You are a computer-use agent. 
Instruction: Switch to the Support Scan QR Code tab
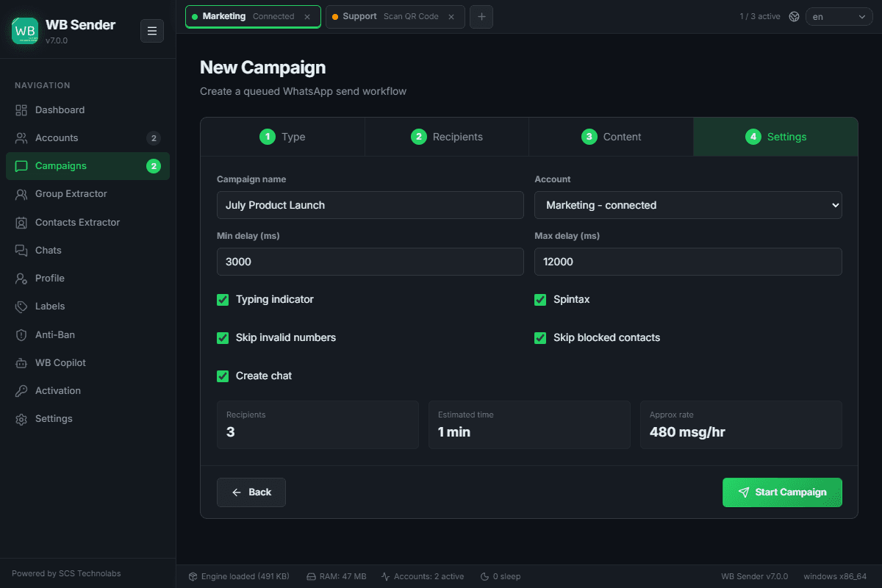(x=395, y=16)
